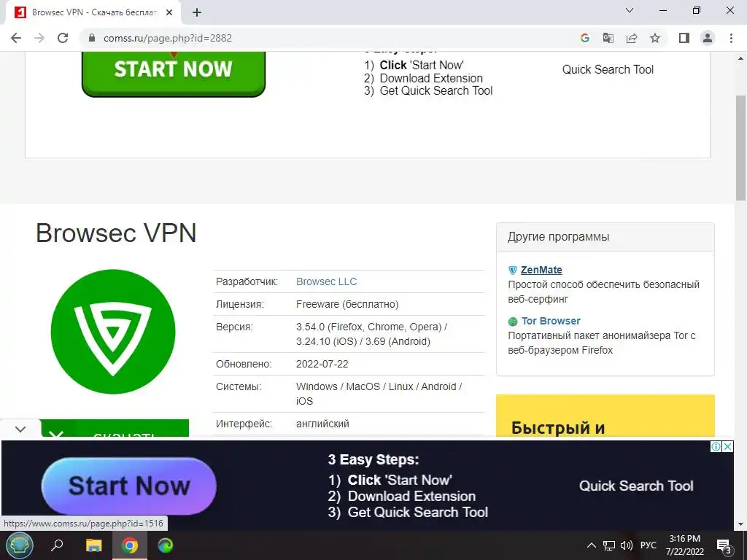Click the Freeware (бесплатно) license text
The height and width of the screenshot is (560, 747).
pos(347,304)
